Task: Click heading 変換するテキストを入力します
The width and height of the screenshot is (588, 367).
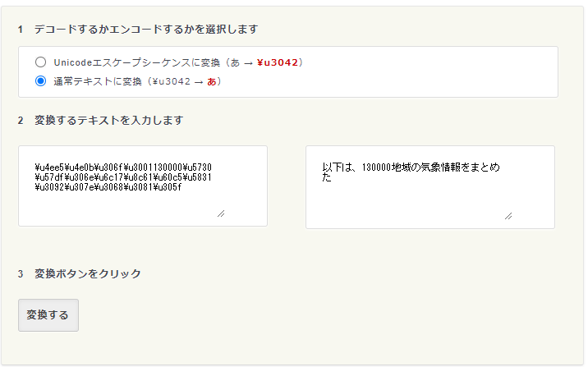Action: point(108,121)
